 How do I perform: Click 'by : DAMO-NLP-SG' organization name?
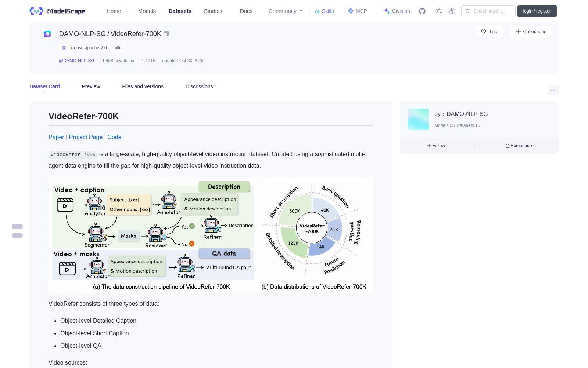coord(461,114)
